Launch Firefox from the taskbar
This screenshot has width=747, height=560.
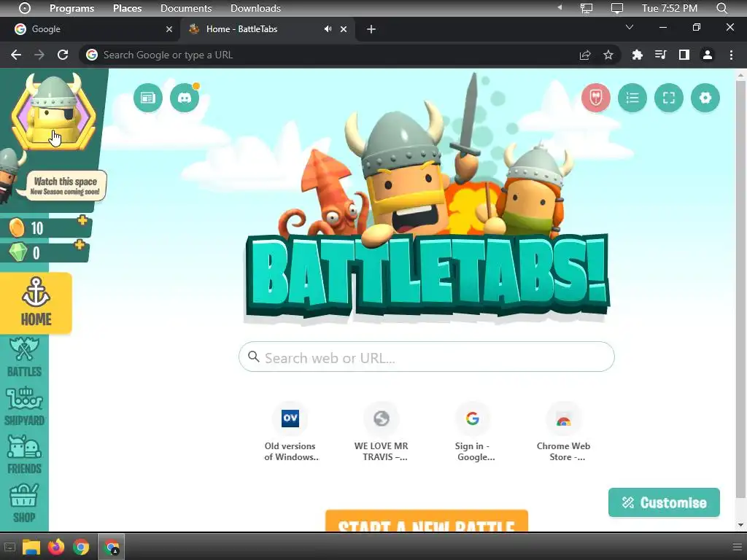[x=56, y=547]
